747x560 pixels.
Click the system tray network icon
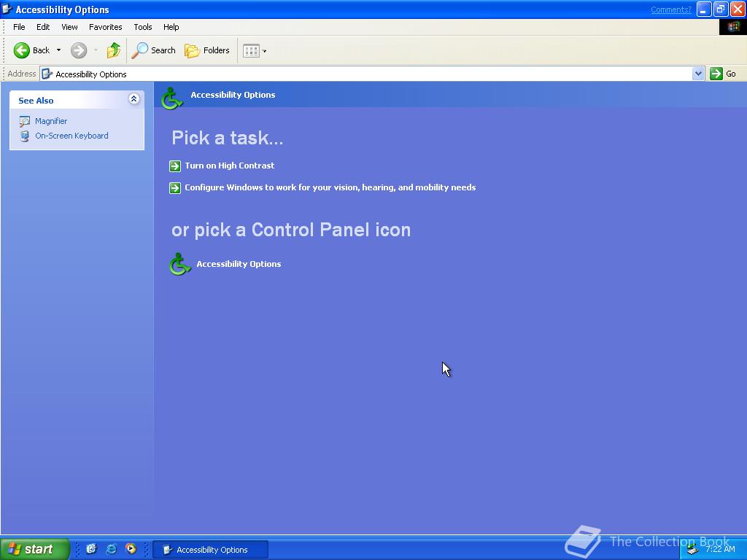click(693, 550)
